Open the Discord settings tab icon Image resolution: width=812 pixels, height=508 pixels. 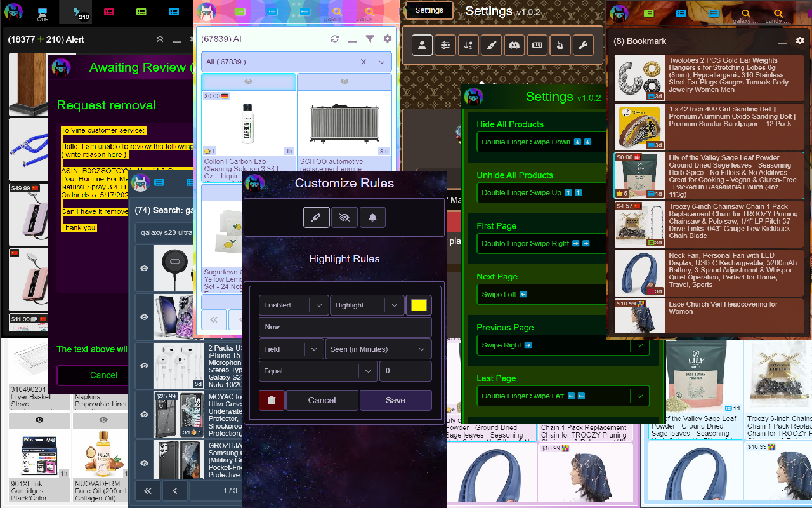pos(514,45)
